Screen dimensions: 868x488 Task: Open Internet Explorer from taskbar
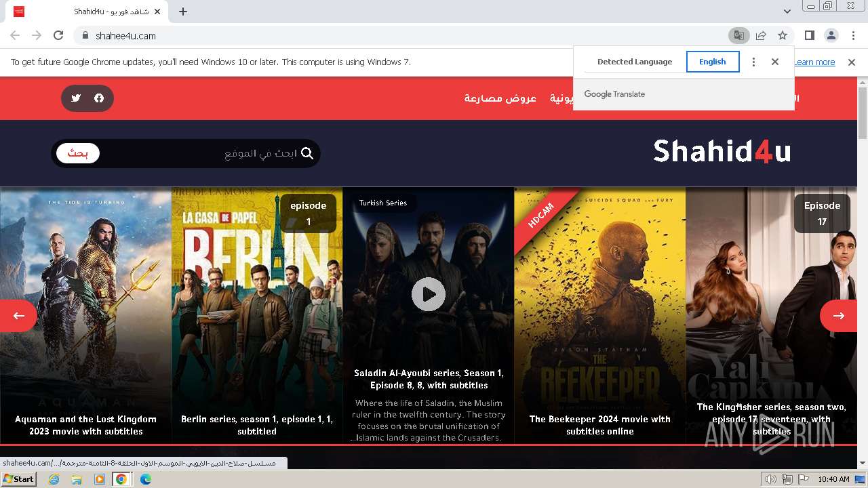(54, 479)
